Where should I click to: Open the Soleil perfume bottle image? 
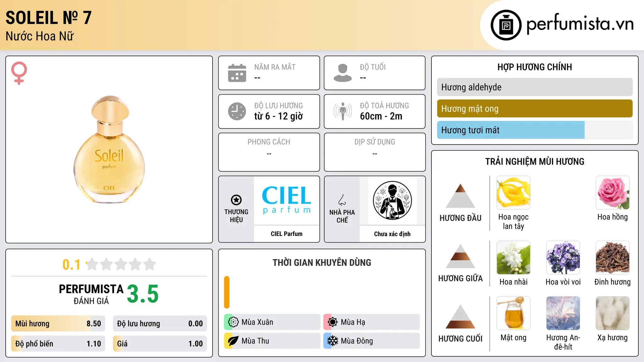click(x=109, y=150)
